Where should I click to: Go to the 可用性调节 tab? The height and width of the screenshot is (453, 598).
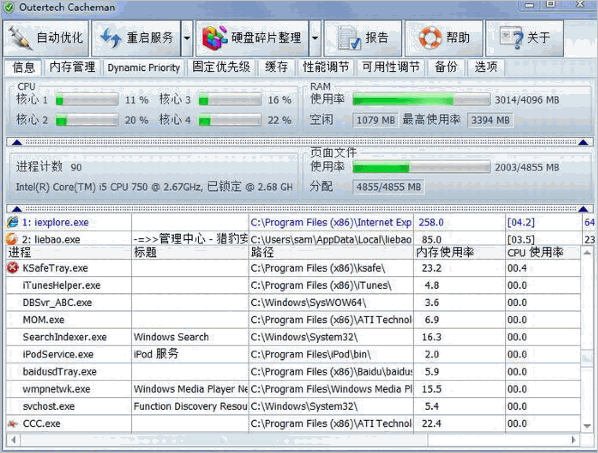(x=391, y=67)
